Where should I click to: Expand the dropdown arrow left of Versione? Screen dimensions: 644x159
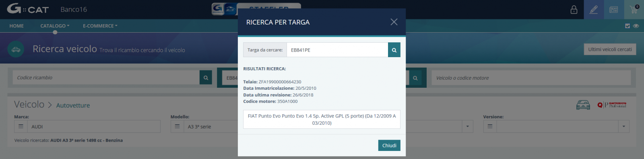[467, 126]
